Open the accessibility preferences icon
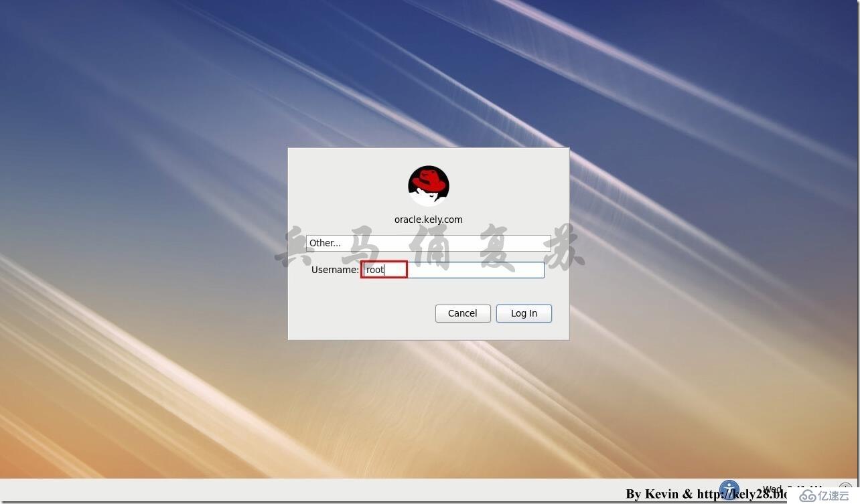860x504 pixels. click(729, 489)
